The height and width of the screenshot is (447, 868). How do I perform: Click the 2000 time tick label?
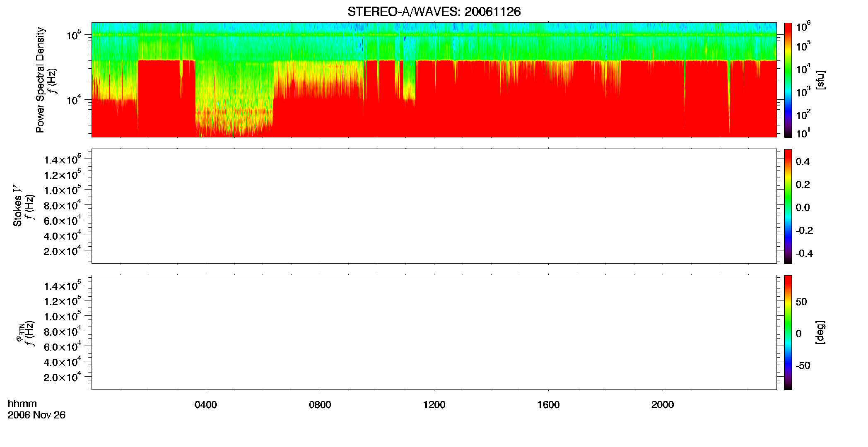[663, 405]
